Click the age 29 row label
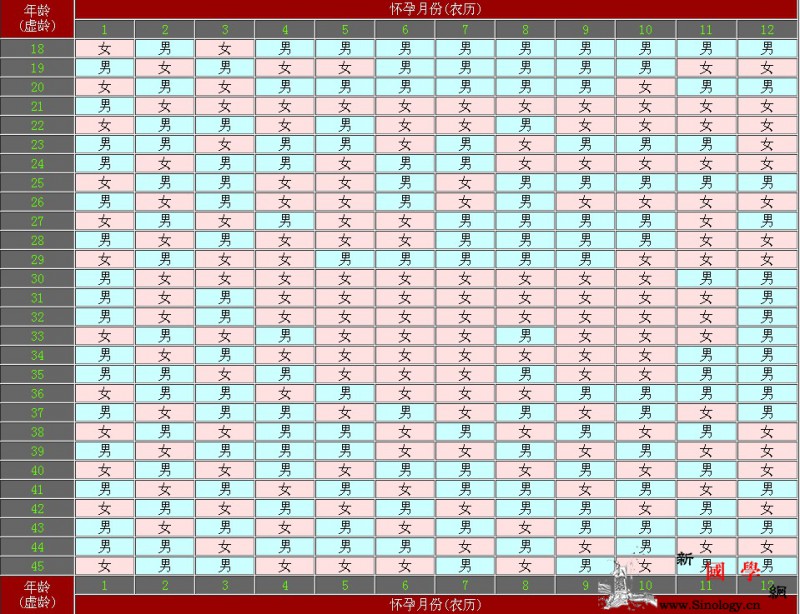 click(37, 259)
